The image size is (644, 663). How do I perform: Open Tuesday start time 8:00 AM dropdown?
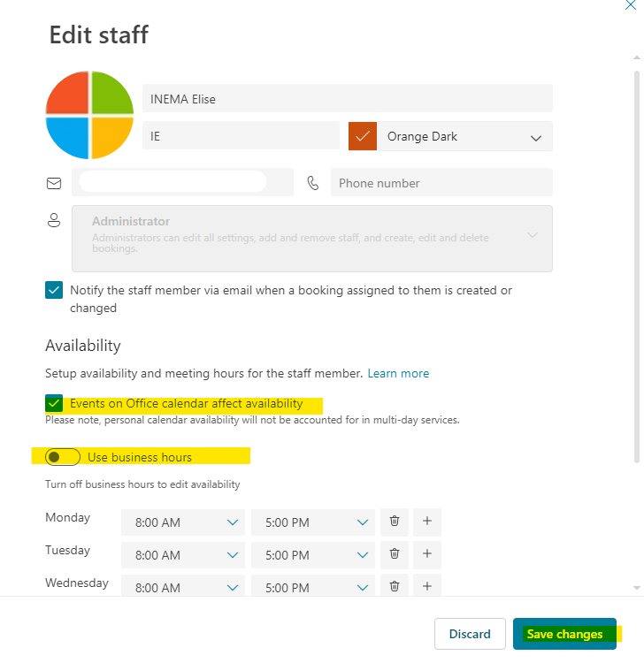(183, 555)
